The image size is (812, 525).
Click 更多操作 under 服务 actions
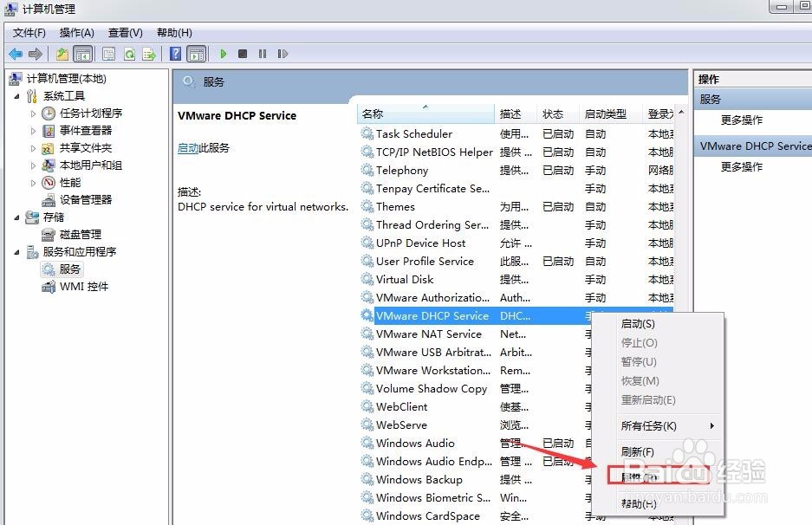pos(742,120)
